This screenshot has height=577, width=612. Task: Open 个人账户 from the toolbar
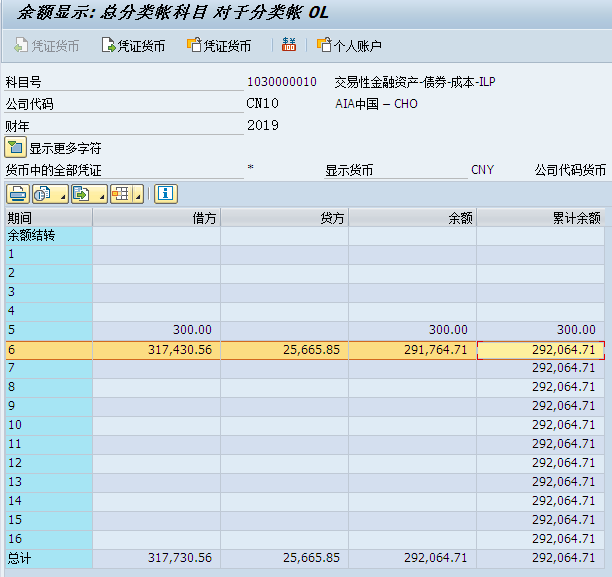(349, 46)
